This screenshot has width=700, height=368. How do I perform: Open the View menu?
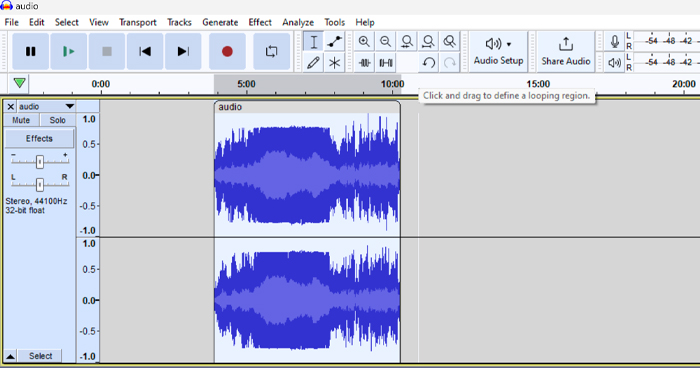click(x=99, y=22)
